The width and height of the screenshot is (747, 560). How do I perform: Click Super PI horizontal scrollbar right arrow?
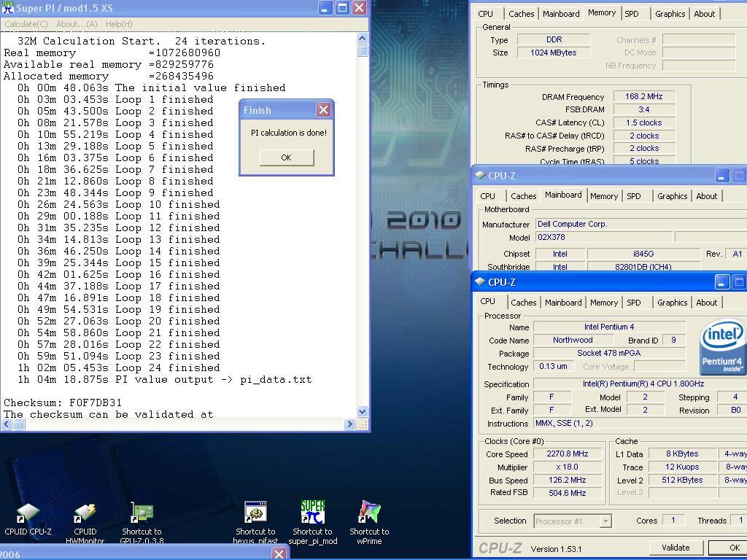pos(349,424)
